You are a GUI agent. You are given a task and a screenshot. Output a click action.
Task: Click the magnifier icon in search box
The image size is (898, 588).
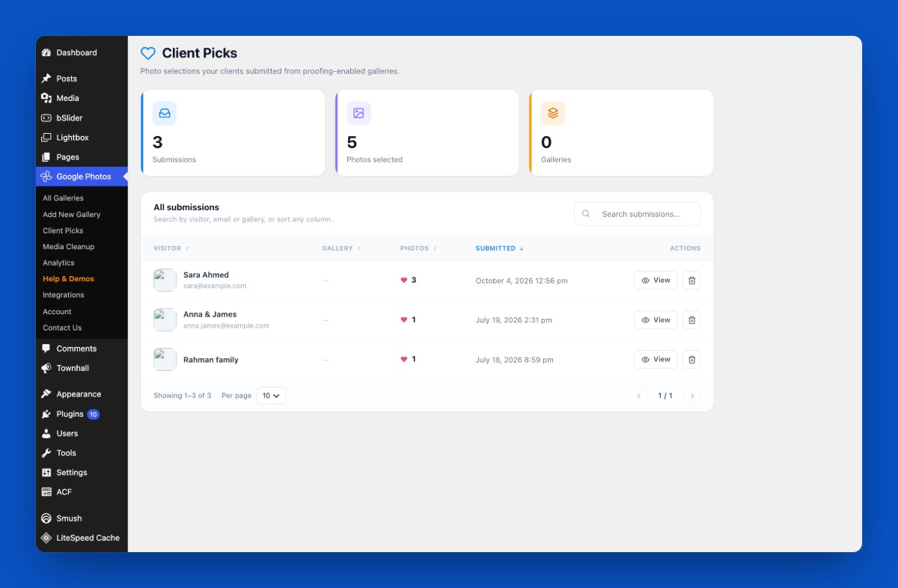(586, 214)
